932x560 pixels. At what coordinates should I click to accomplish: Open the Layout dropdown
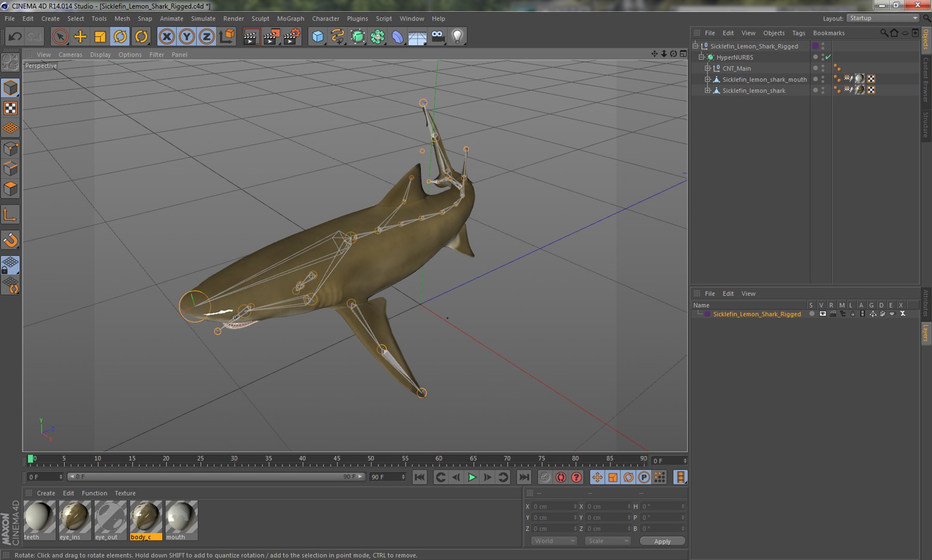883,18
